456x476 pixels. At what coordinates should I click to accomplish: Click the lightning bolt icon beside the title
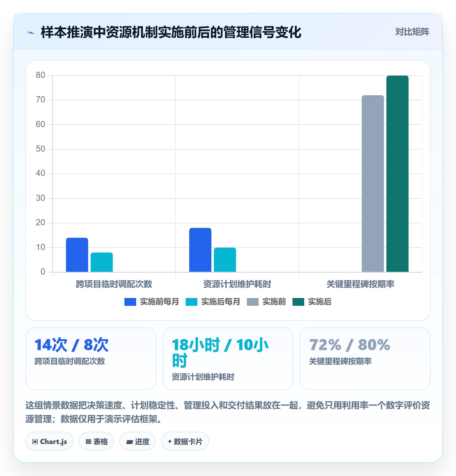click(31, 33)
